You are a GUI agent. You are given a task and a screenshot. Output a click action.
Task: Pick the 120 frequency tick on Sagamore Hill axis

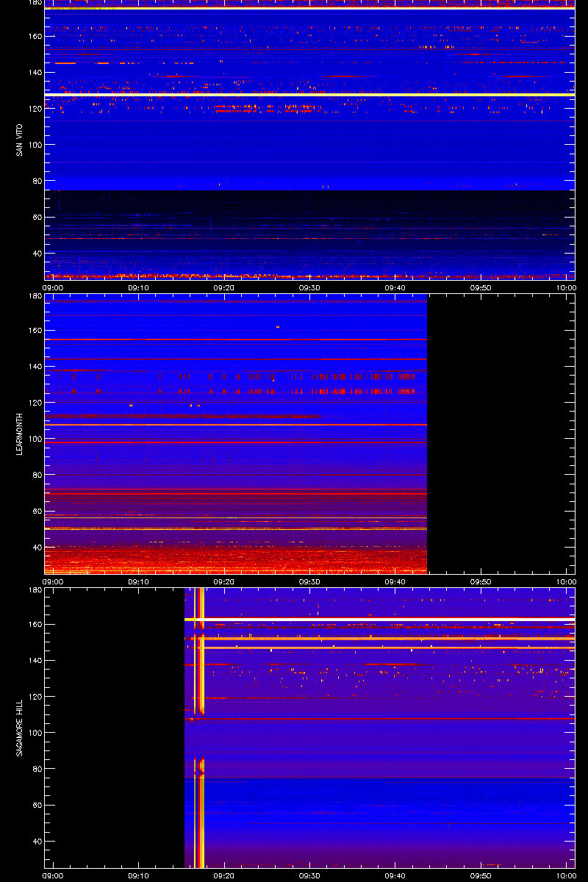click(x=35, y=696)
